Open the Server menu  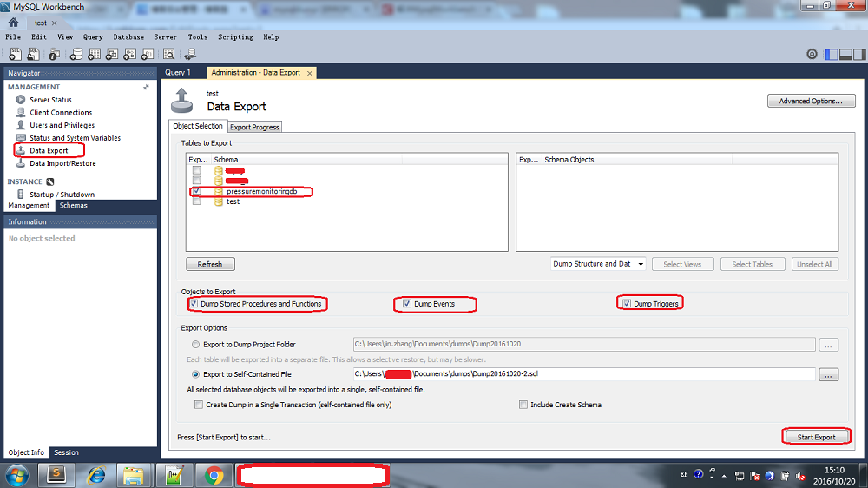point(165,37)
